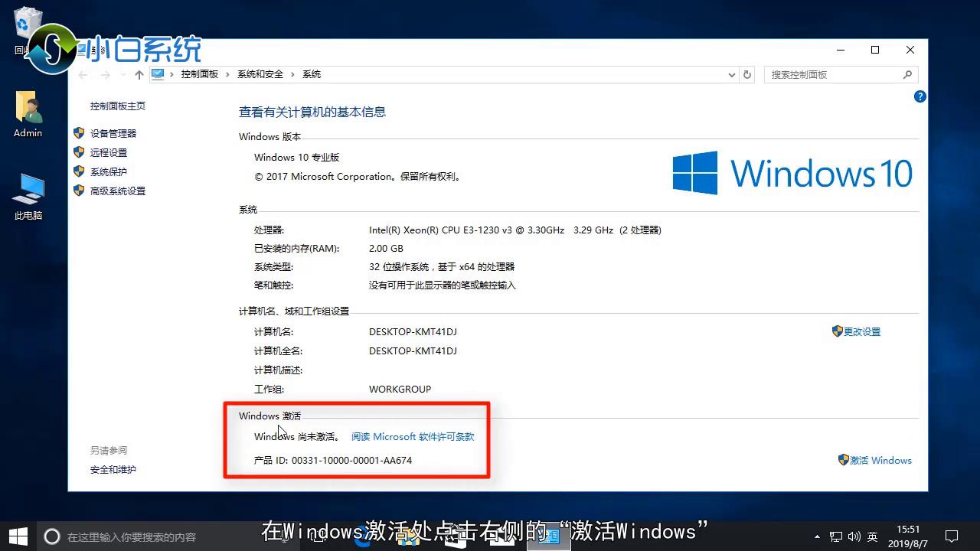Click the 查看有关计算机的基本信息 heading
Viewport: 980px width, 551px height.
click(312, 112)
